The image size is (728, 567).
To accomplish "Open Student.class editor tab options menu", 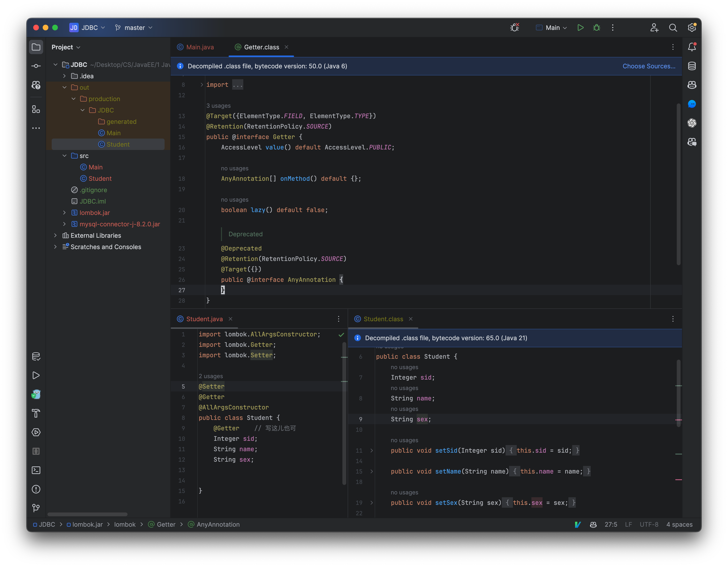I will click(673, 319).
